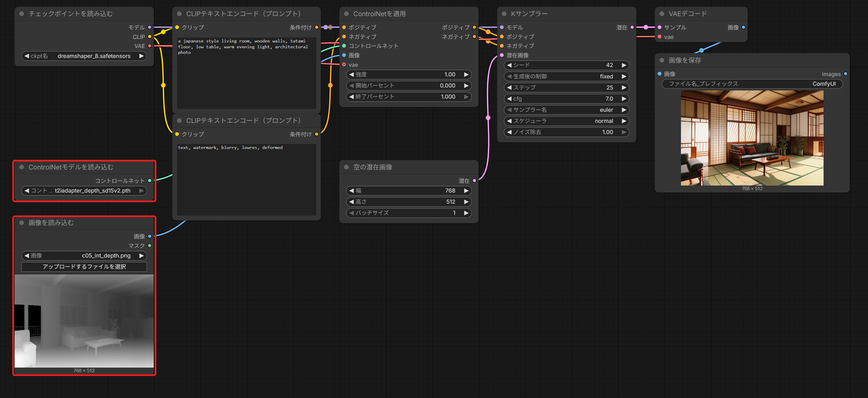
Task: Collapse the ControlNetを適用 node using its title dot
Action: (x=346, y=14)
